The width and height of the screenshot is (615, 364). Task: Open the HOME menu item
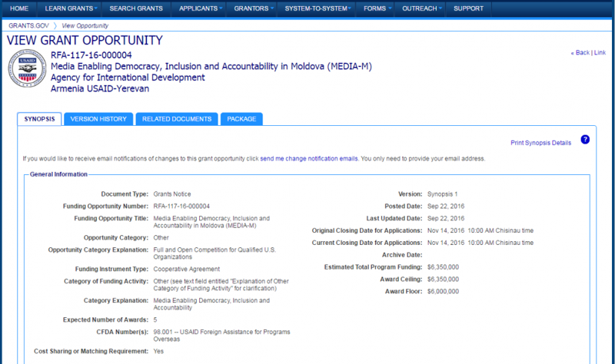(18, 8)
